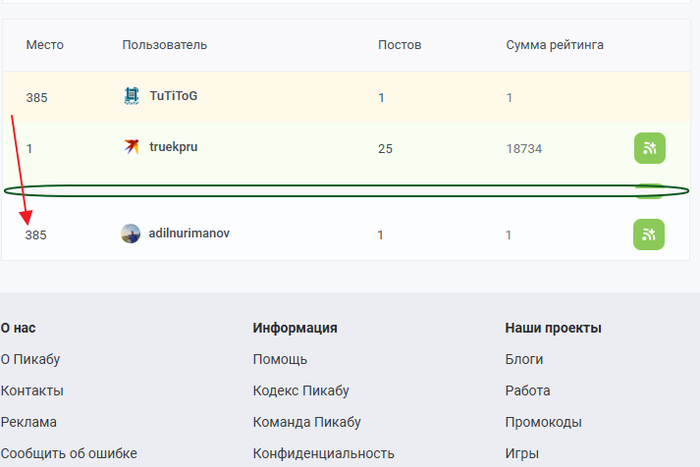Open the TuTiToG username link
The image size is (700, 467).
point(173,96)
